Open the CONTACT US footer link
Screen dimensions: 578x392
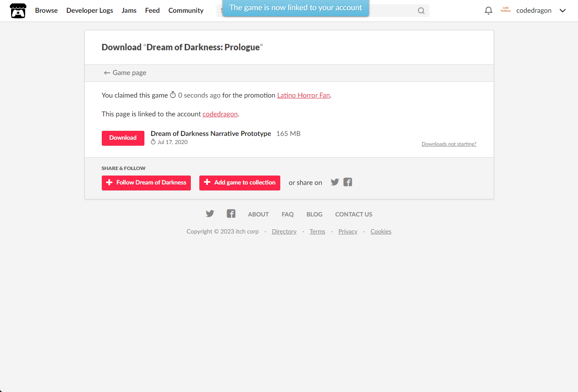pos(354,214)
